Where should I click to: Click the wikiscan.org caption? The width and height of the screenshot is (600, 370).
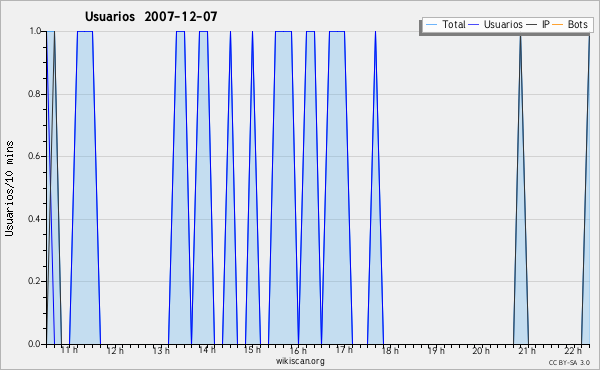coord(300,361)
